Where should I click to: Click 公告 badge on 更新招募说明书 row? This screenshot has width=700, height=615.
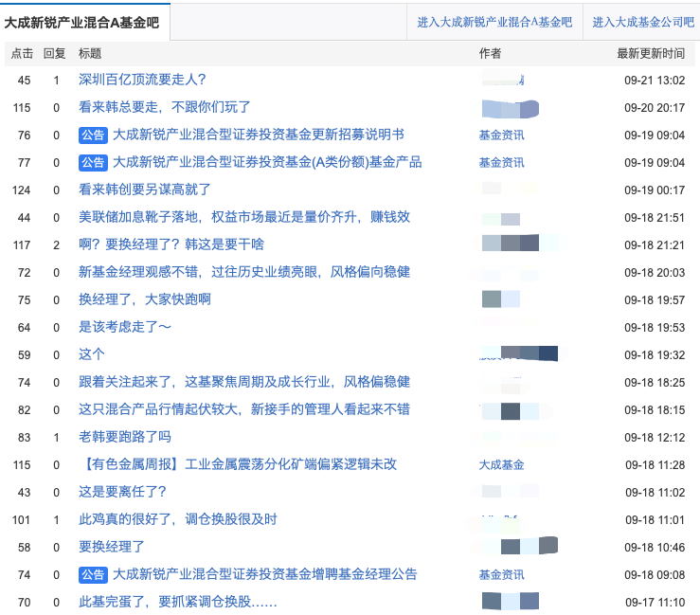[x=93, y=135]
